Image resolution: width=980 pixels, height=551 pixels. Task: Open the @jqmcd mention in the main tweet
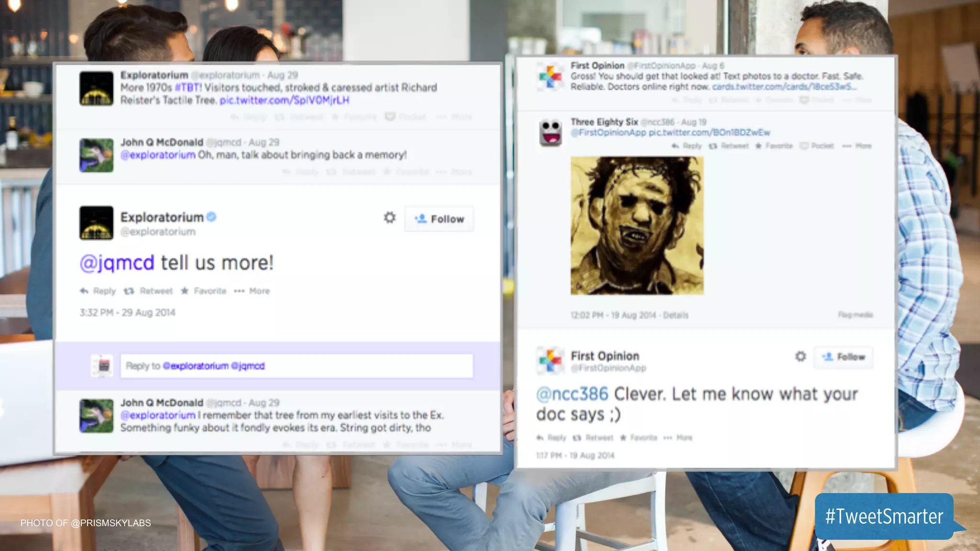tap(117, 263)
